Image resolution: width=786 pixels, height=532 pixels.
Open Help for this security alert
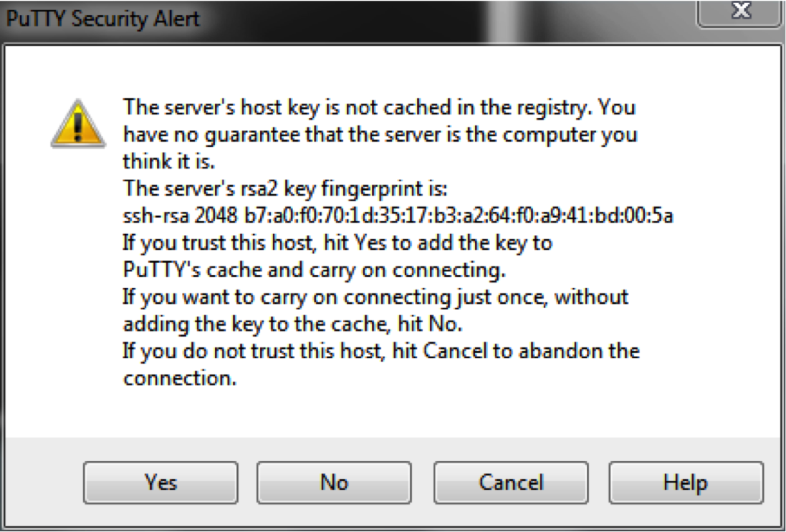686,483
